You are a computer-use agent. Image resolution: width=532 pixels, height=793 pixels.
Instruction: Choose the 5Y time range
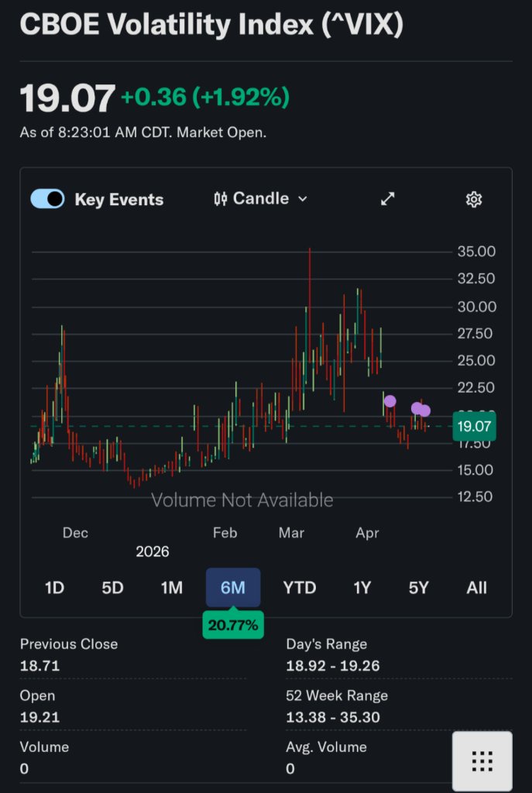click(418, 588)
